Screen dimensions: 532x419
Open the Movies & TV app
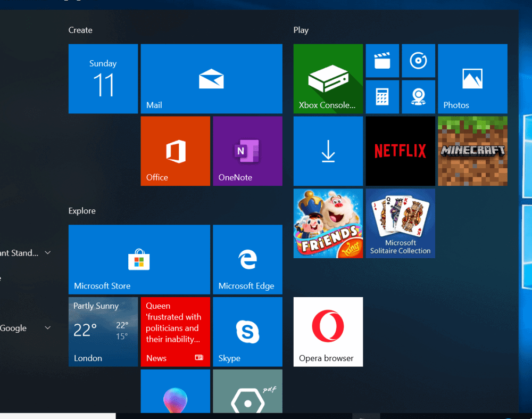coord(382,60)
